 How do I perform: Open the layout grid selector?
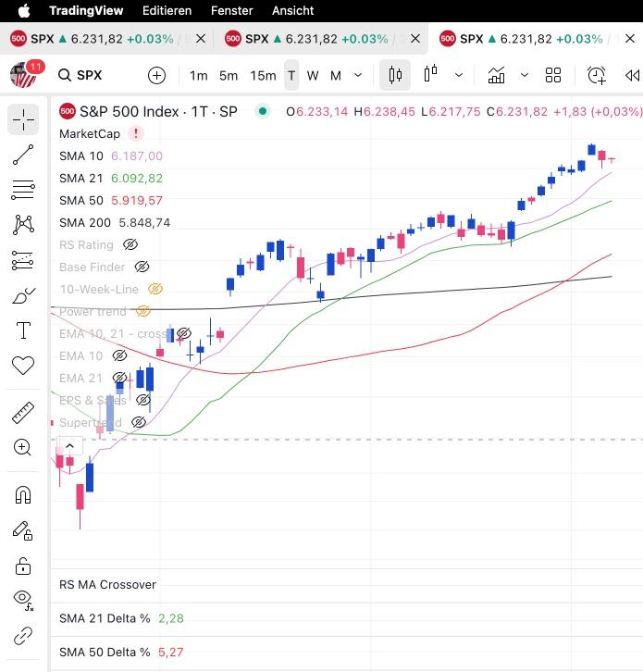coord(553,75)
